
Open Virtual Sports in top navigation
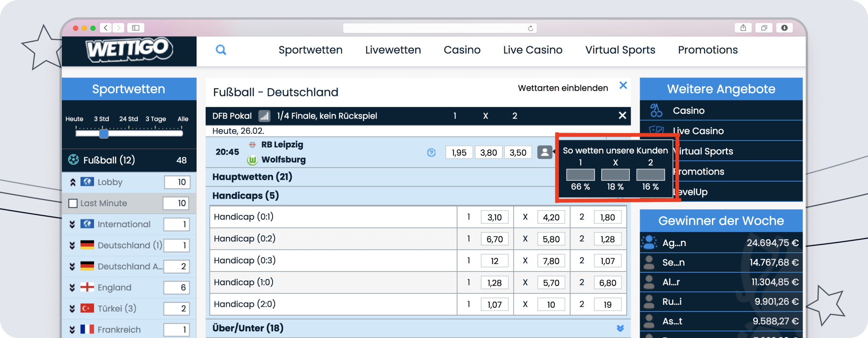(620, 50)
